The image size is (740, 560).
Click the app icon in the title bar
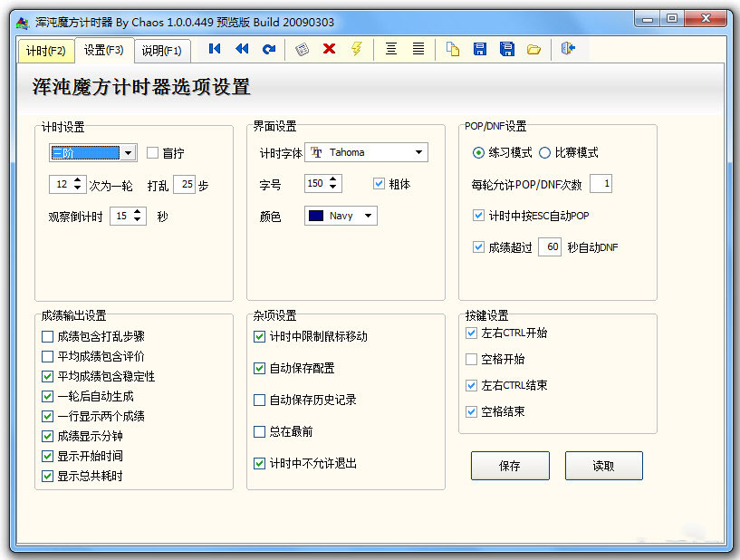coord(22,23)
